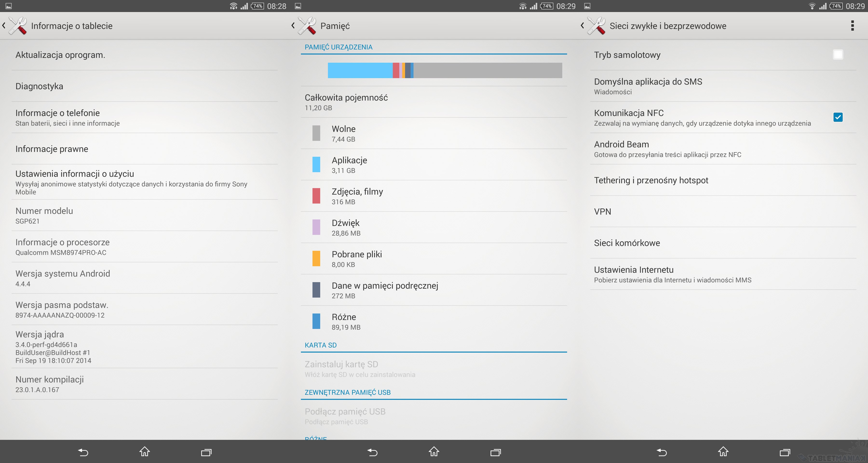Uncheck Komunikacja NFC checkbox
The height and width of the screenshot is (463, 868).
[838, 117]
